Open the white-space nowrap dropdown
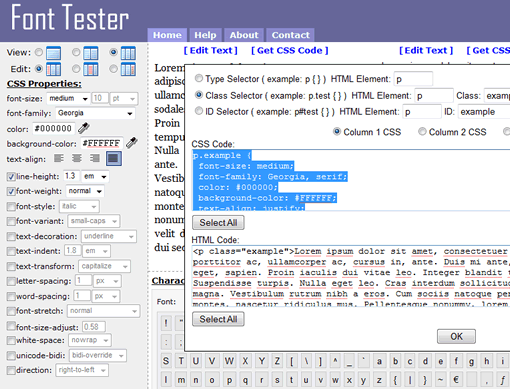This screenshot has width=510, height=389. (90, 340)
